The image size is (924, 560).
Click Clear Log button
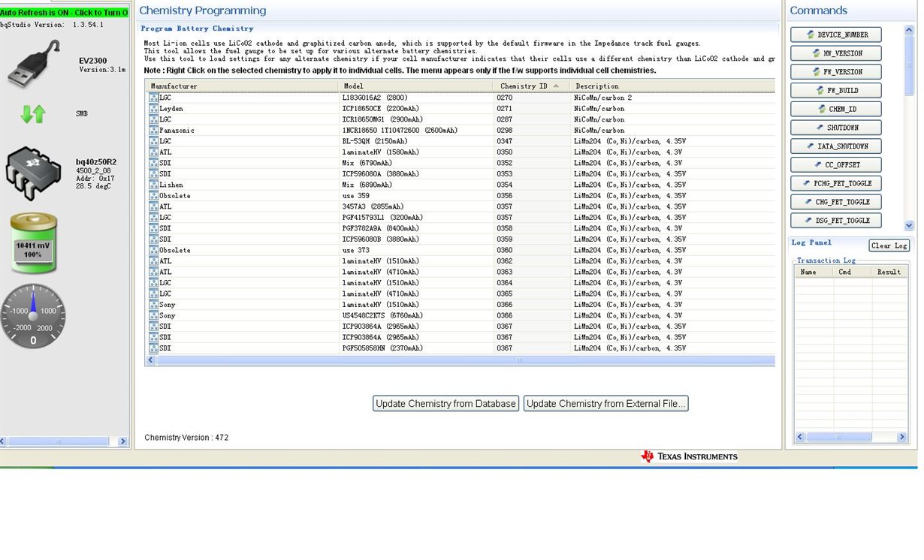coord(889,245)
